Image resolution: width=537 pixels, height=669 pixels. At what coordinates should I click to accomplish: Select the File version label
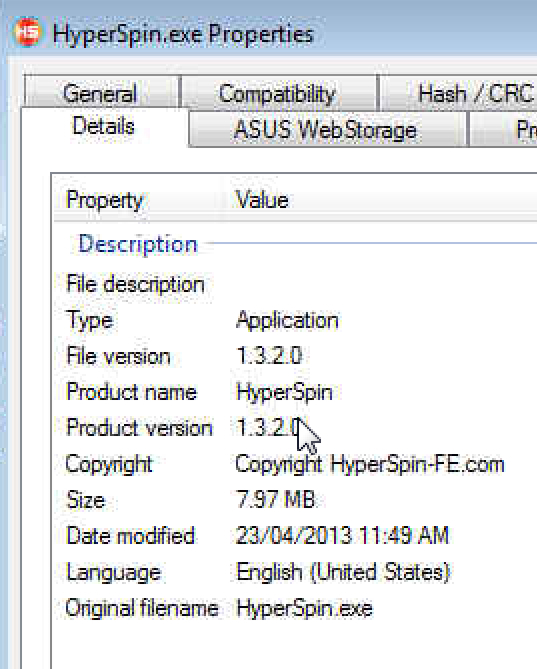coord(119,356)
